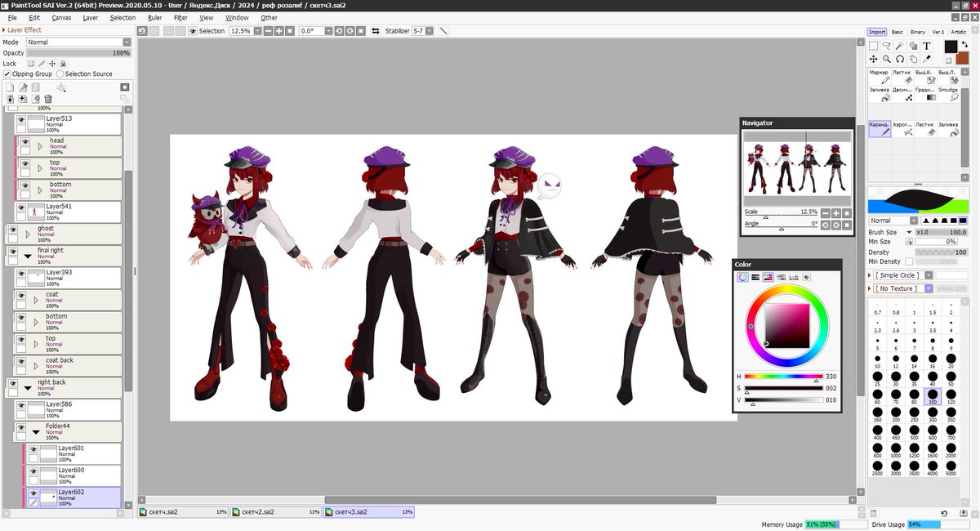Collapse the Folder44 layer folder

[x=36, y=432]
